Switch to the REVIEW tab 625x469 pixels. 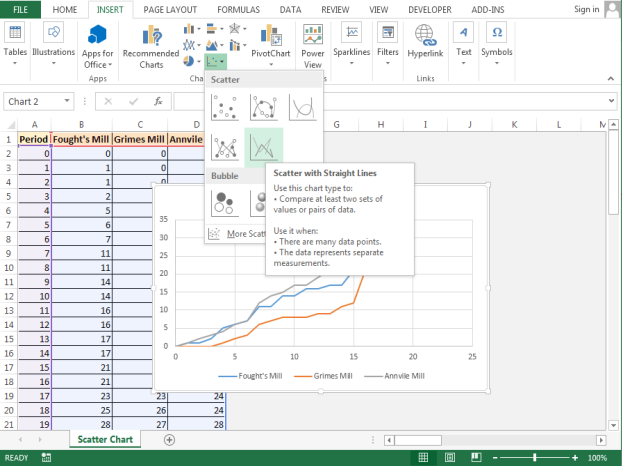tap(335, 10)
